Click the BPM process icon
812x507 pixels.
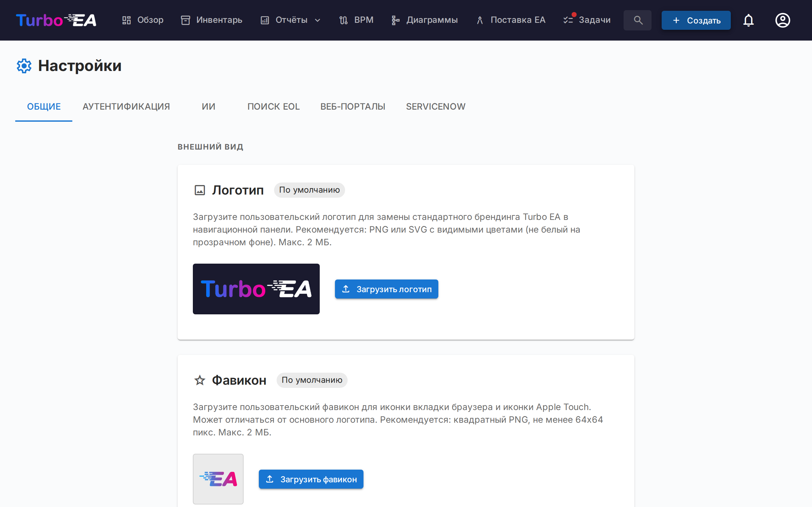click(x=343, y=20)
